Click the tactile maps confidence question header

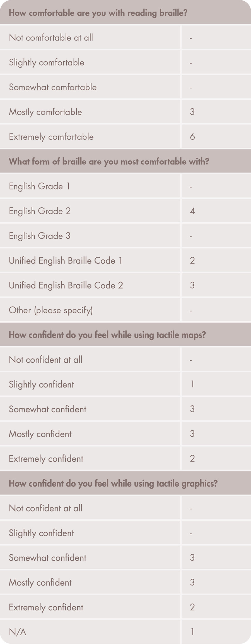coord(107,335)
